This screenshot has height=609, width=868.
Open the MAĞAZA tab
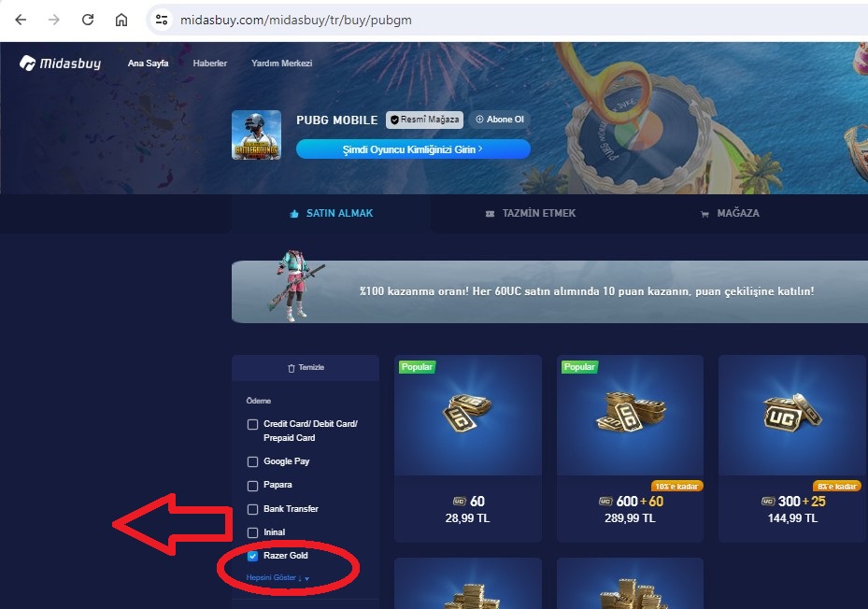tap(730, 213)
